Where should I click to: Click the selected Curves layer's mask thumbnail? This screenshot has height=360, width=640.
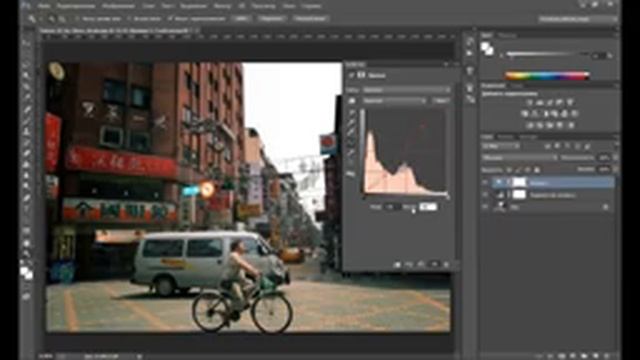tap(519, 182)
